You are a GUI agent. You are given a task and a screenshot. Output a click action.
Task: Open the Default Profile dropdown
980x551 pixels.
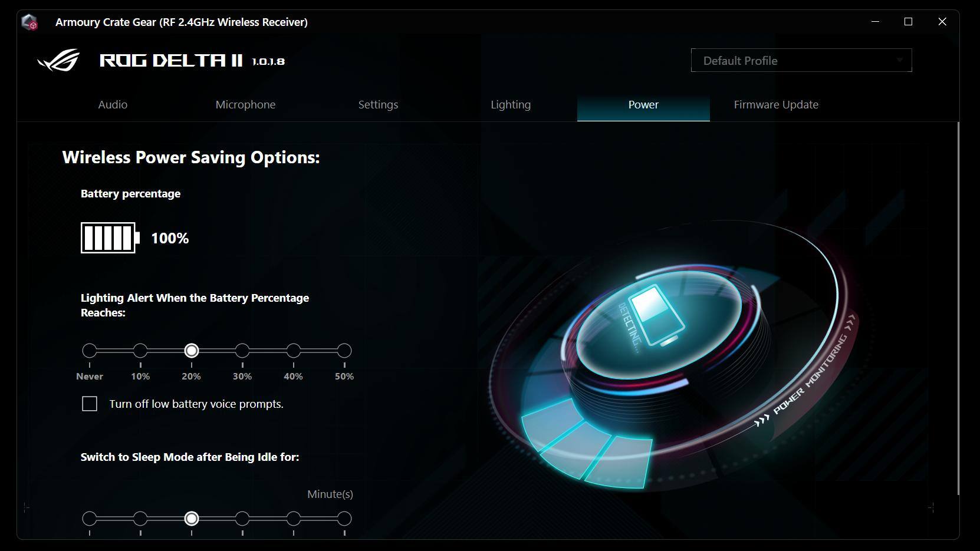[x=801, y=61]
